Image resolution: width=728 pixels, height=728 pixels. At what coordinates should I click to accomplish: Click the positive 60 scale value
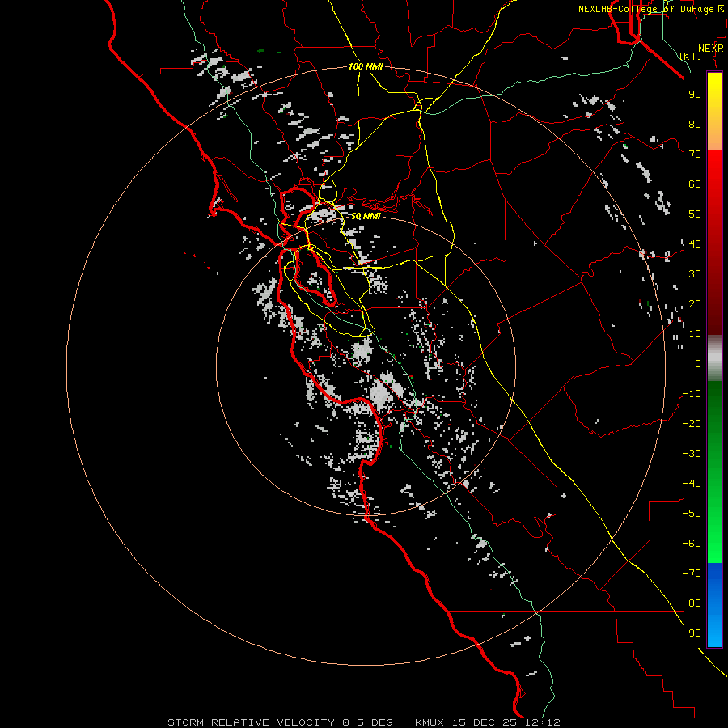(695, 184)
